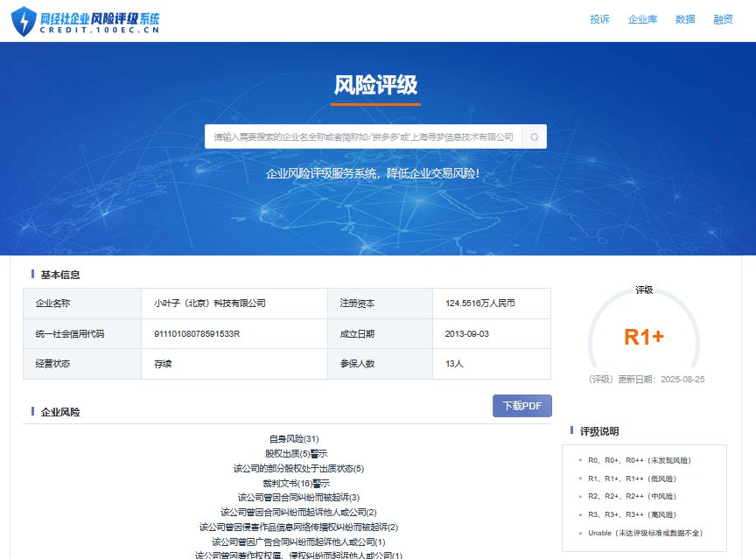Click the R1、R1+、R1++（低风险） legend entry
Viewport: 756px width, 559px height.
(632, 479)
